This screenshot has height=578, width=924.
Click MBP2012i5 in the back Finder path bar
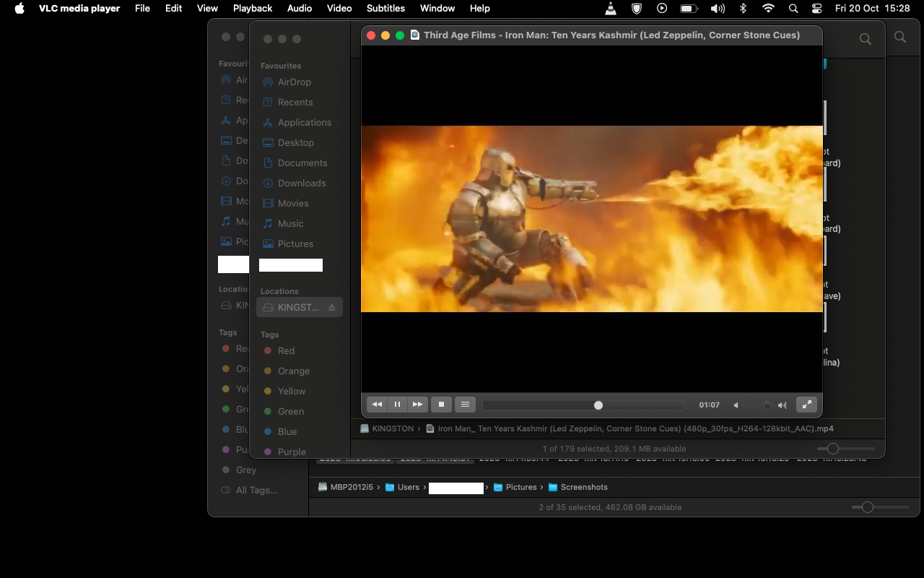pos(346,487)
